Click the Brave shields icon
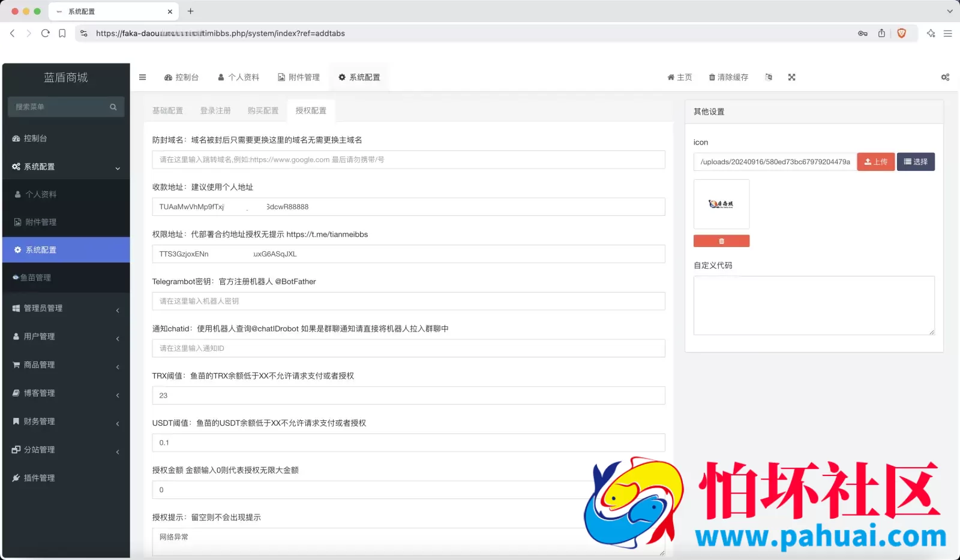 click(x=901, y=34)
